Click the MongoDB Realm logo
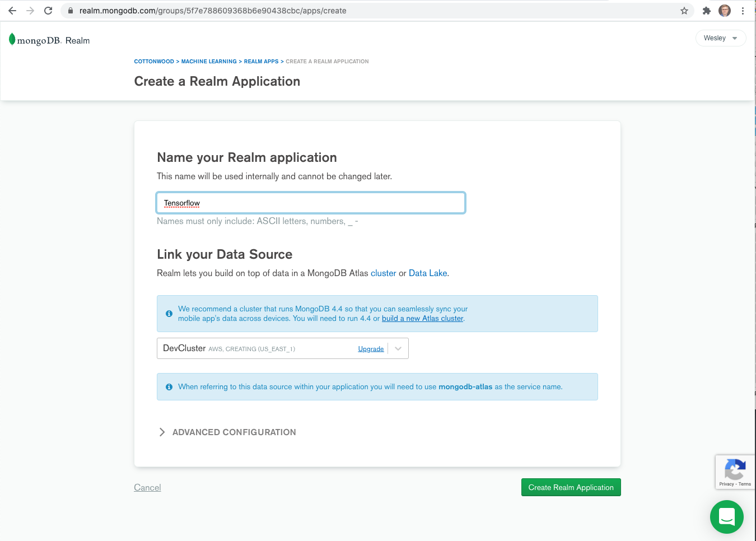The width and height of the screenshot is (756, 541). click(x=49, y=40)
